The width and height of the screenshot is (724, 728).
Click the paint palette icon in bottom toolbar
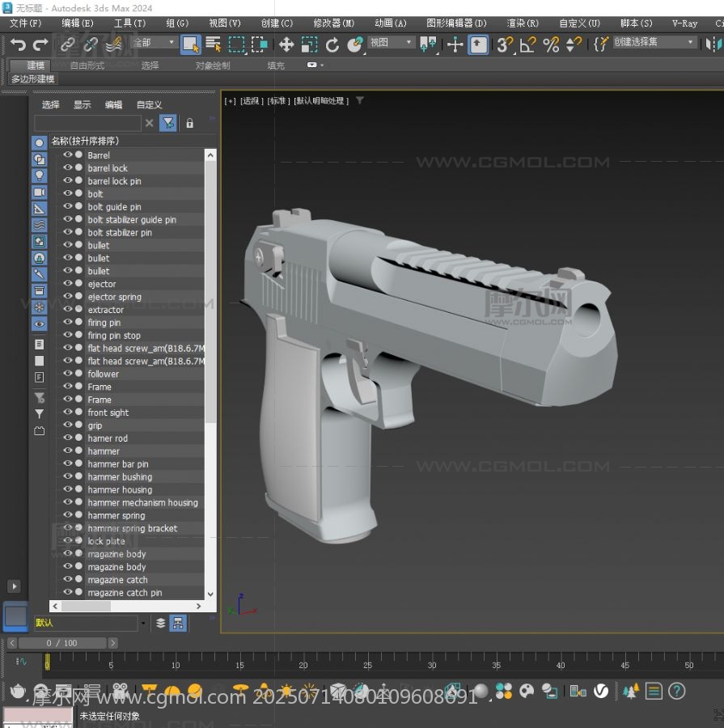coord(527,692)
